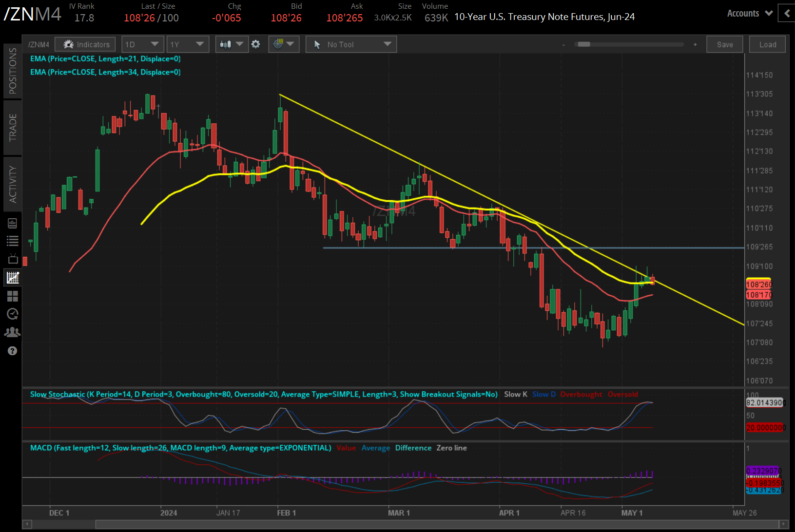
Task: Click the Load button
Action: tap(767, 44)
